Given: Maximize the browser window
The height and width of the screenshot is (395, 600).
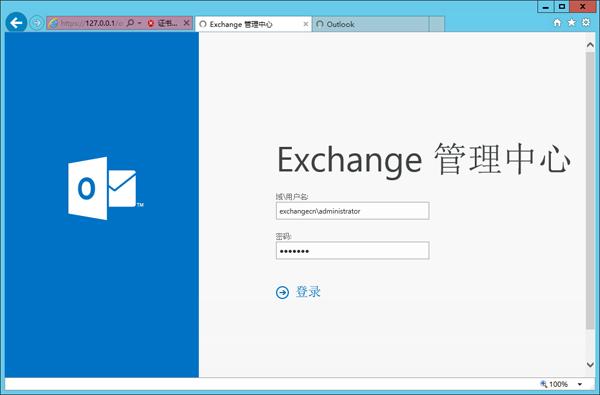Looking at the screenshot, I should point(561,7).
